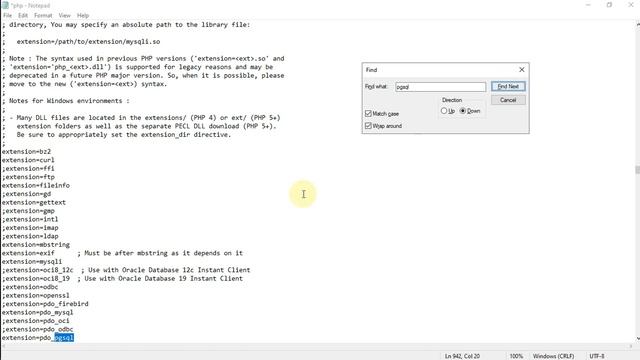Click the line extension=curl

[x=28, y=160]
